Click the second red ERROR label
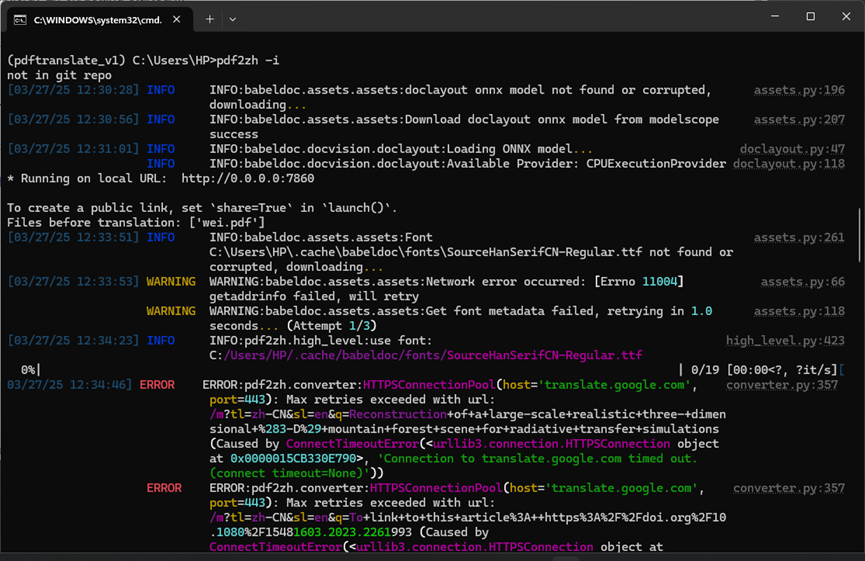The image size is (865, 561). click(x=164, y=488)
